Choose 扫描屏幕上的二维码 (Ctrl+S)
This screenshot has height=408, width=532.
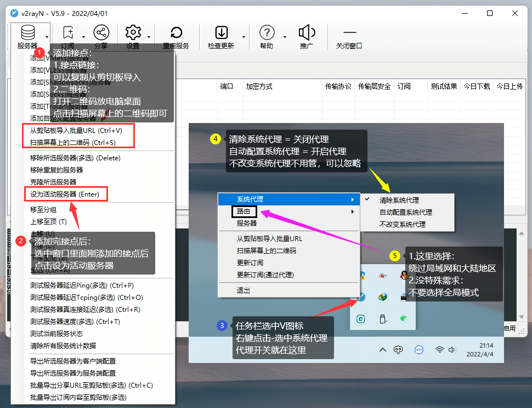coord(72,143)
